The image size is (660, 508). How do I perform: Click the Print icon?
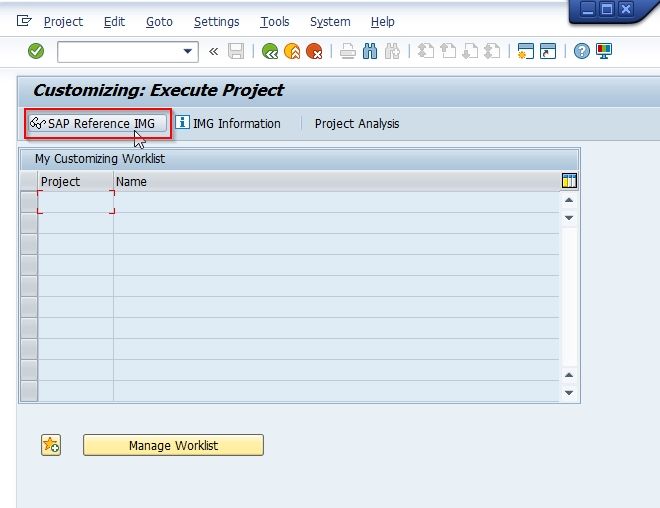[348, 51]
